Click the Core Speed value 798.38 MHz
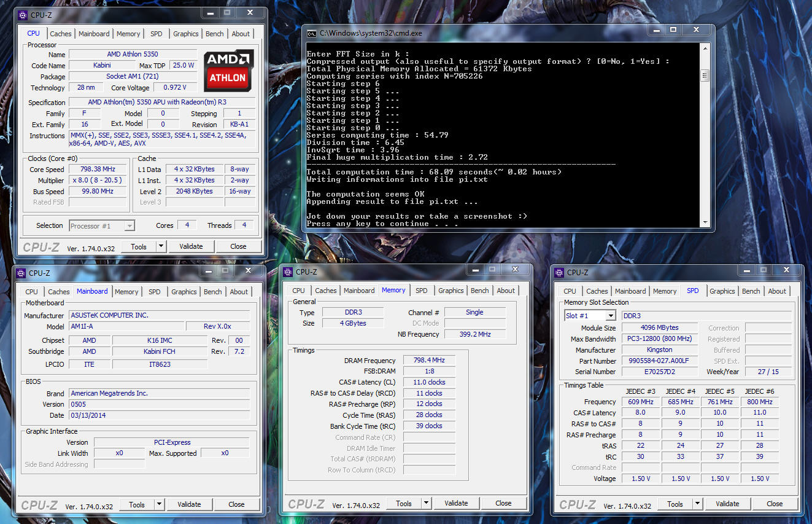Viewport: 812px width, 524px height. (x=98, y=170)
